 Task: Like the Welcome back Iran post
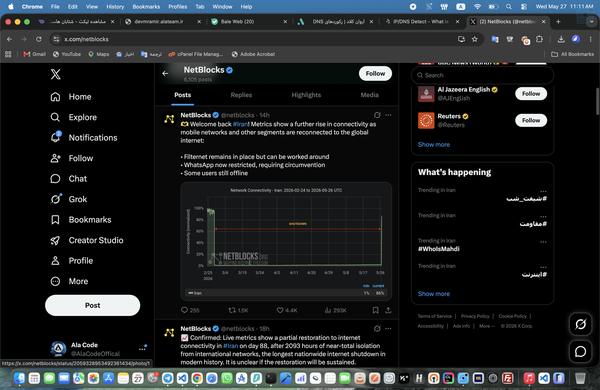click(x=287, y=310)
